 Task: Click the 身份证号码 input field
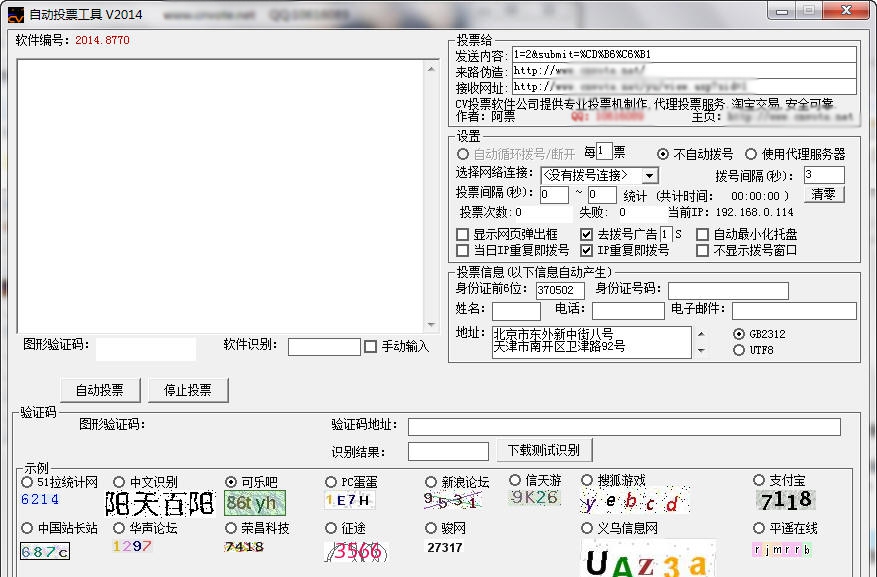728,291
